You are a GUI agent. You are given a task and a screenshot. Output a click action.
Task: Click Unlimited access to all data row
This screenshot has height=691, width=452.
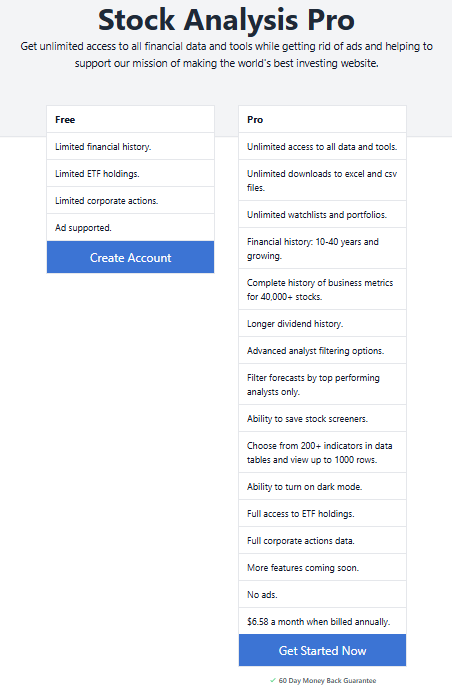point(322,146)
